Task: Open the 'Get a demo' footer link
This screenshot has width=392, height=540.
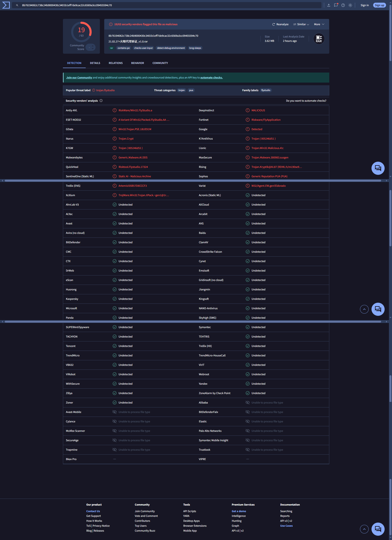Action: tap(239, 511)
